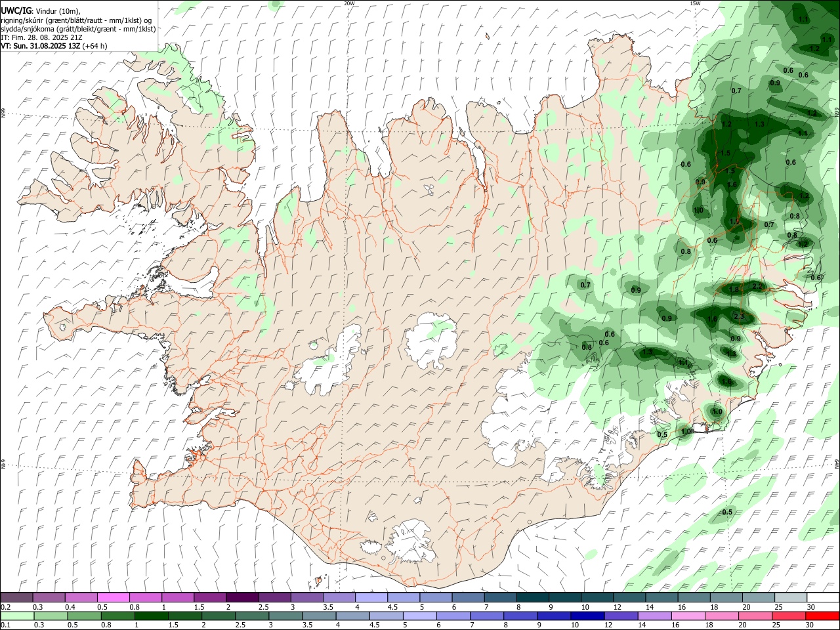The image size is (840, 630).
Task: Select the dark teal 8–9 snow legend swatch
Action: [x=532, y=597]
